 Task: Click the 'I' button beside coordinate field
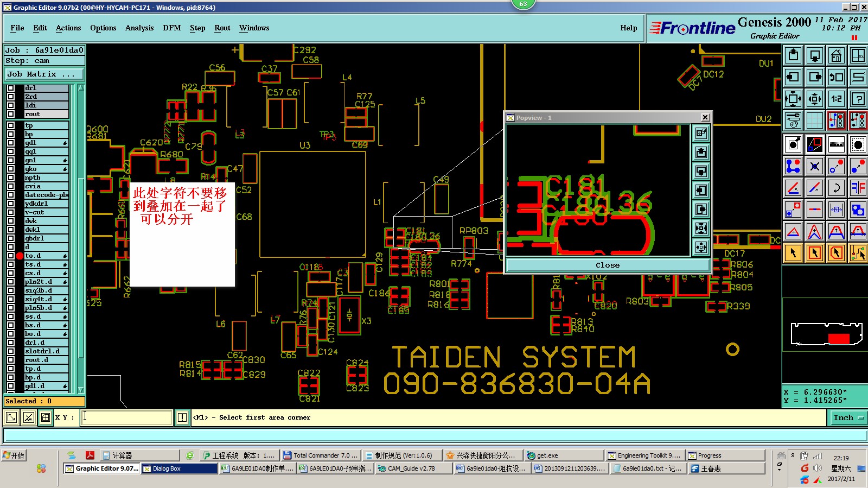(182, 417)
